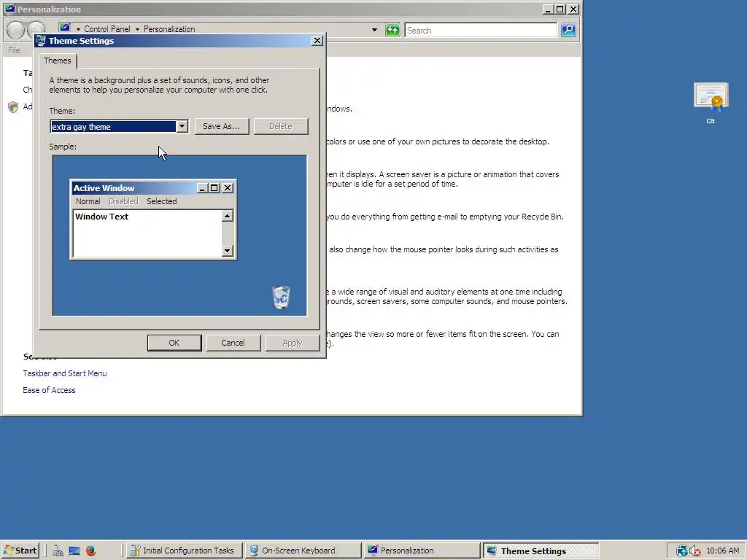
Task: Expand the arrow before Control Panel breadcrumb
Action: [78, 29]
